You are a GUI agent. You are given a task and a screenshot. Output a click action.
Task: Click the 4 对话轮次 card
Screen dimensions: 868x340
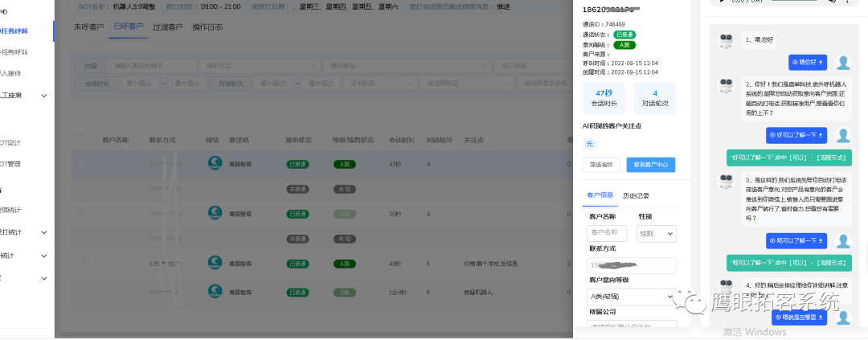click(655, 99)
